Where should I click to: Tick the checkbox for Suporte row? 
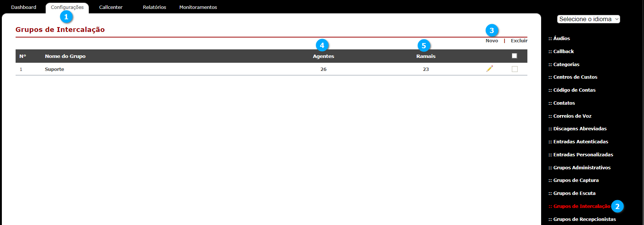tap(514, 69)
